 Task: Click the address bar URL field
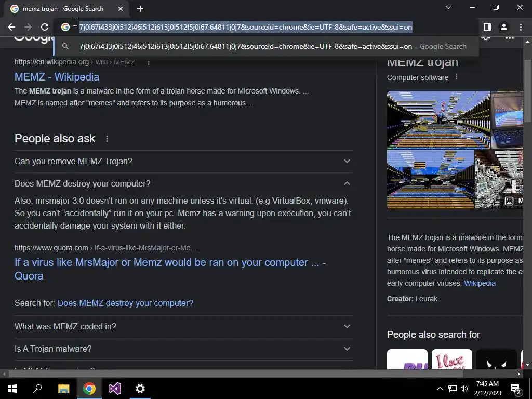pyautogui.click(x=246, y=27)
